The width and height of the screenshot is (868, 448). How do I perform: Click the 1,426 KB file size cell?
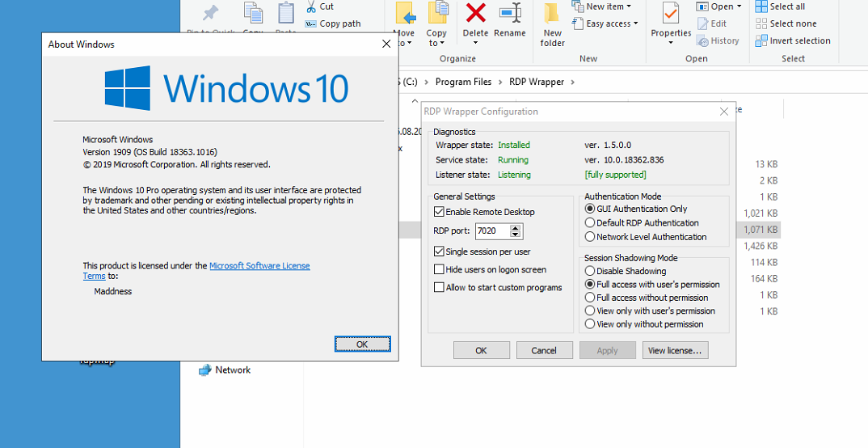click(761, 246)
